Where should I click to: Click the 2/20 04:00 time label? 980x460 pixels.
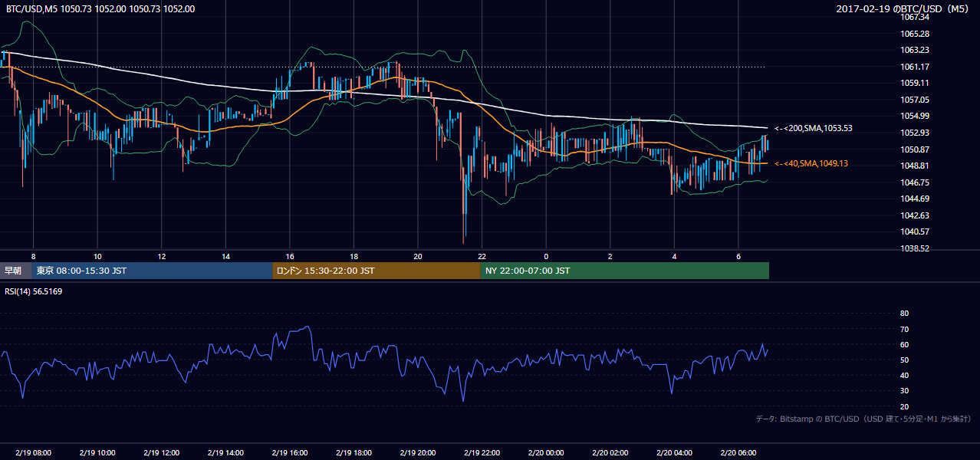pos(674,453)
